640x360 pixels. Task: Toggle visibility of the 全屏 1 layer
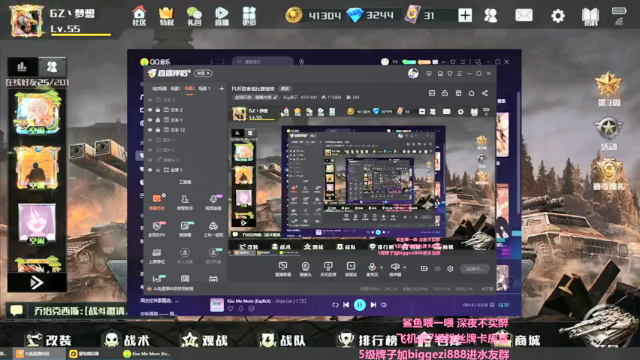(x=150, y=170)
